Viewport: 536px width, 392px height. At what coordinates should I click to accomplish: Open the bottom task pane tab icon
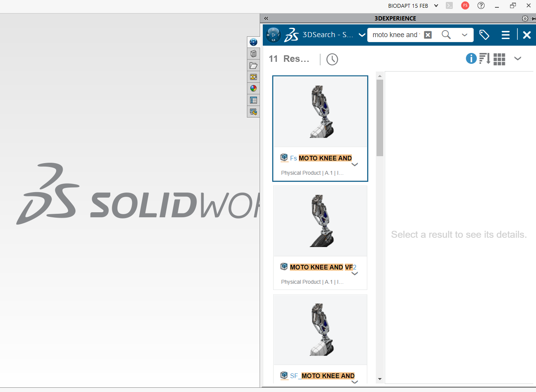(x=253, y=112)
